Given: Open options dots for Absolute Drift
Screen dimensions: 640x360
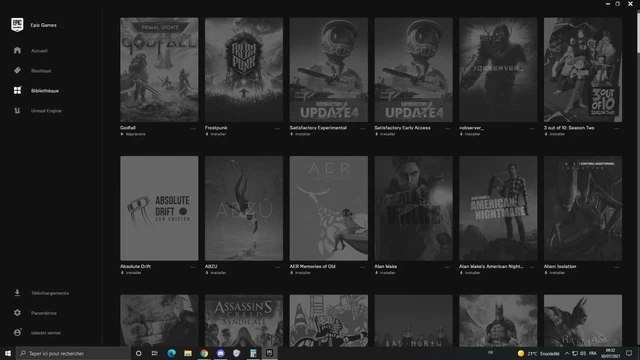Looking at the screenshot, I should [x=193, y=267].
